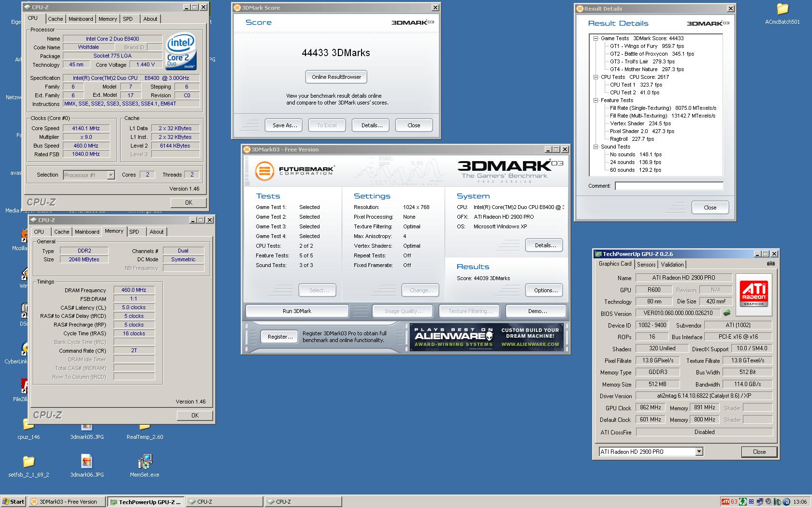Click the Core Speed 4140.1 MHz value

[x=86, y=128]
